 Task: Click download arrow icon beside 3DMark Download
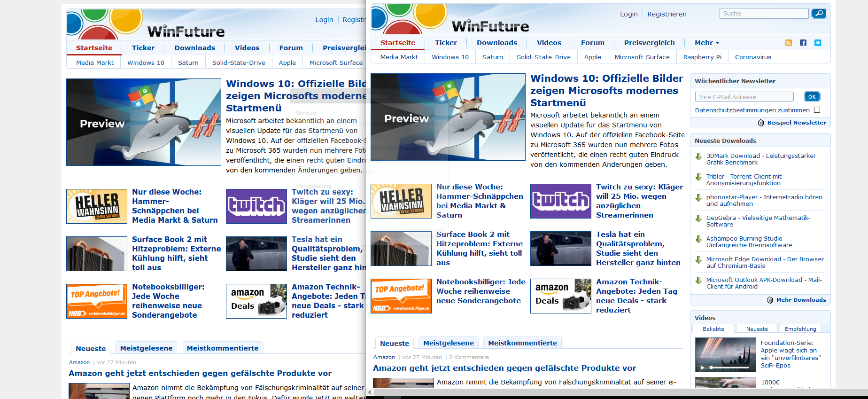698,156
